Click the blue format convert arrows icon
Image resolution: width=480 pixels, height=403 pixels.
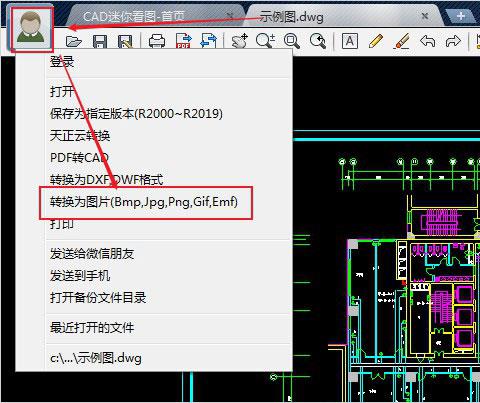209,41
